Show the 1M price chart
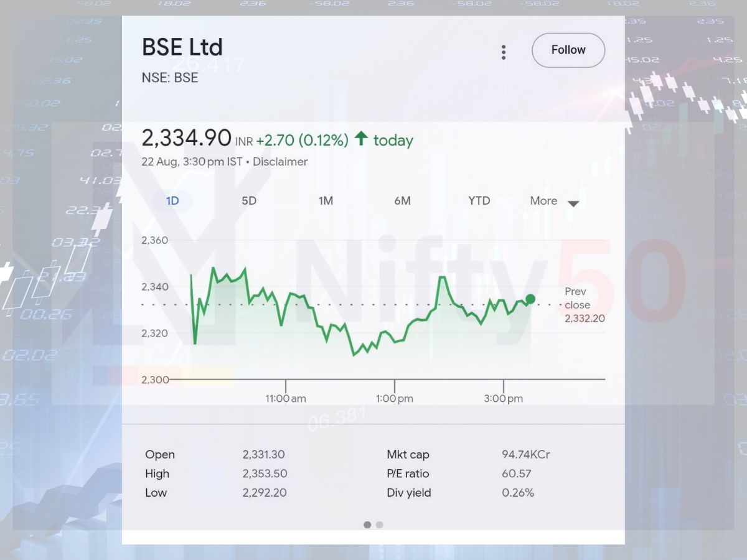The width and height of the screenshot is (747, 560). tap(326, 201)
